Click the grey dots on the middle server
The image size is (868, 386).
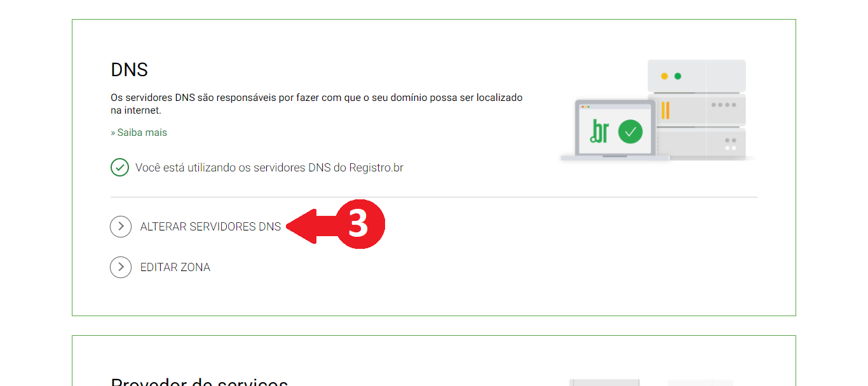[724, 105]
